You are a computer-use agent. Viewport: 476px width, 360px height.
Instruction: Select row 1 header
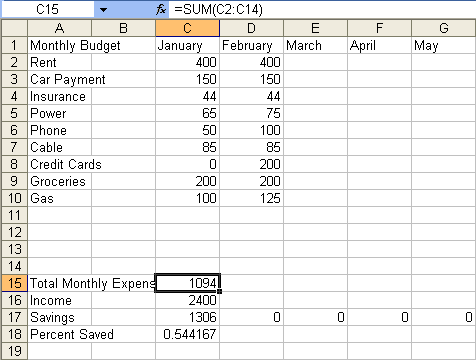(x=14, y=45)
